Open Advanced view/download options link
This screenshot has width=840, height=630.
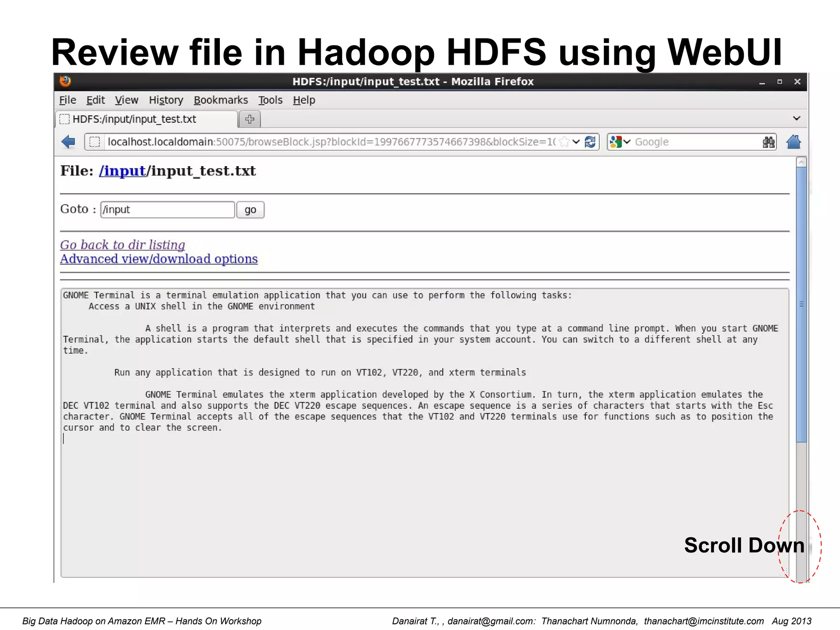click(x=159, y=259)
